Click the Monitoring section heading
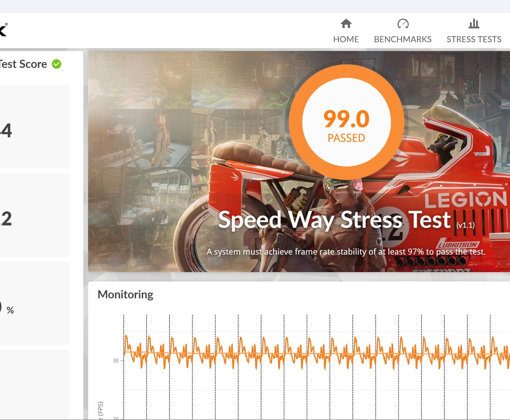 point(125,295)
